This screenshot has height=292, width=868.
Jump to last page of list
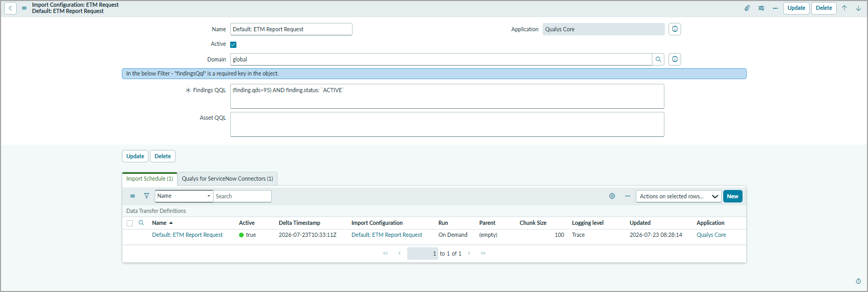483,253
